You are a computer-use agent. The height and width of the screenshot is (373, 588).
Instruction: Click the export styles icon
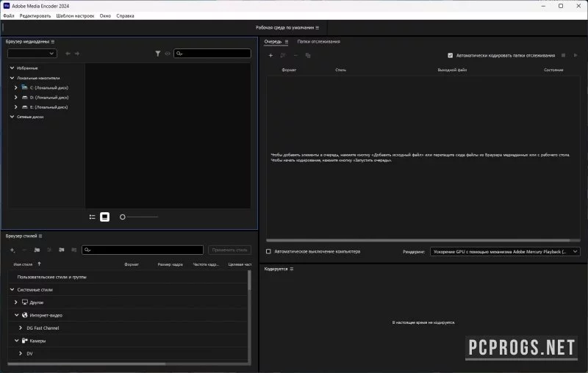click(x=74, y=250)
